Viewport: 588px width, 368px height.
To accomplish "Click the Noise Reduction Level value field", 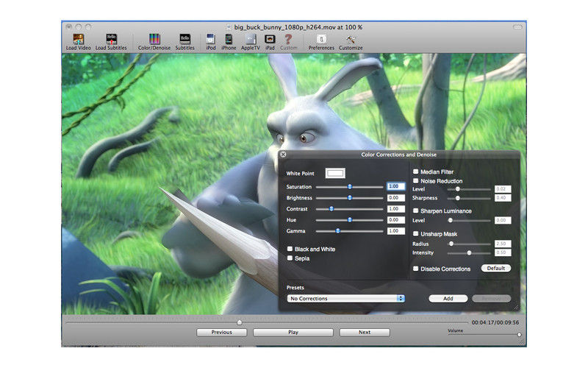I will 503,189.
